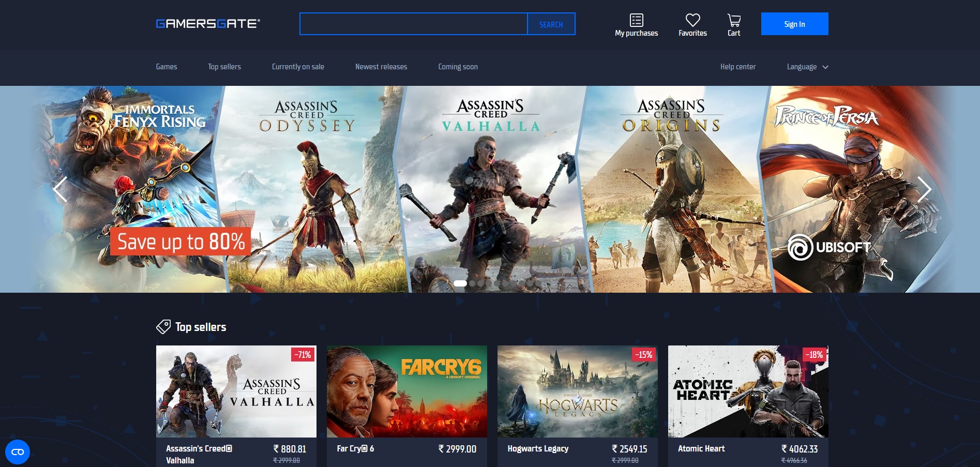Click the ₹ 4062.33 price
980x467 pixels.
[800, 449]
